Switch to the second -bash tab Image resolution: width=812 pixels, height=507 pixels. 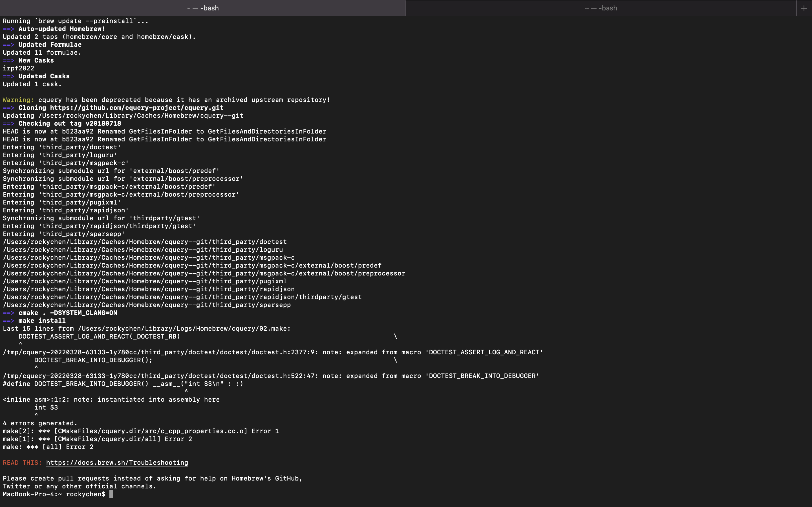coord(601,8)
